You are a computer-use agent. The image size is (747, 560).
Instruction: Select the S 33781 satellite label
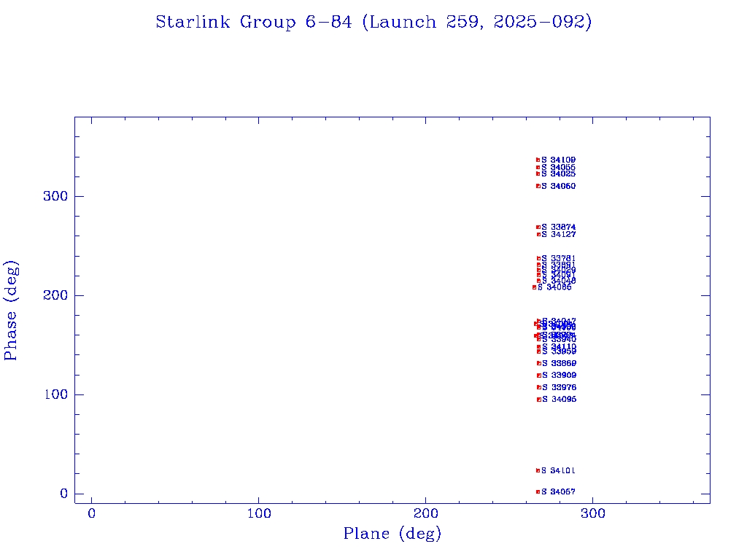pos(558,259)
